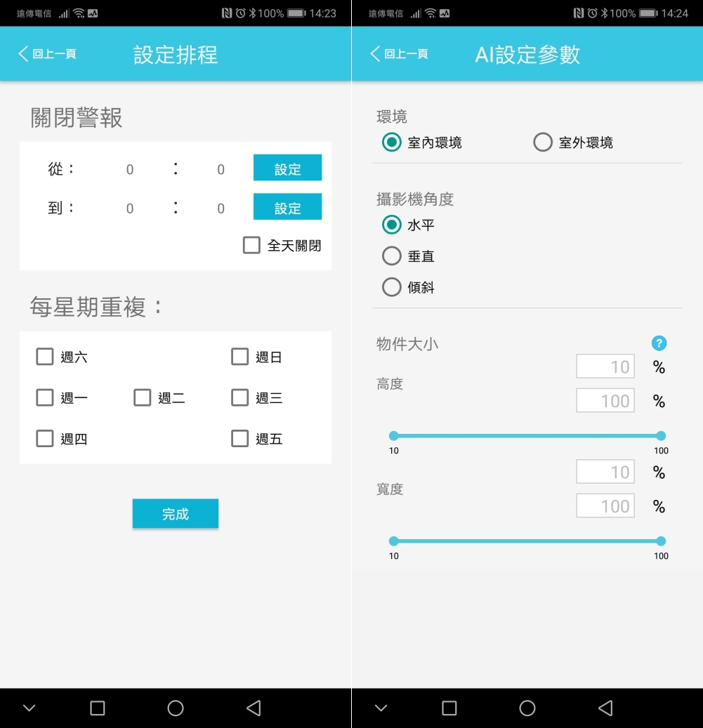The width and height of the screenshot is (703, 728).
Task: Click 高度 maximum percentage field
Action: 605,400
